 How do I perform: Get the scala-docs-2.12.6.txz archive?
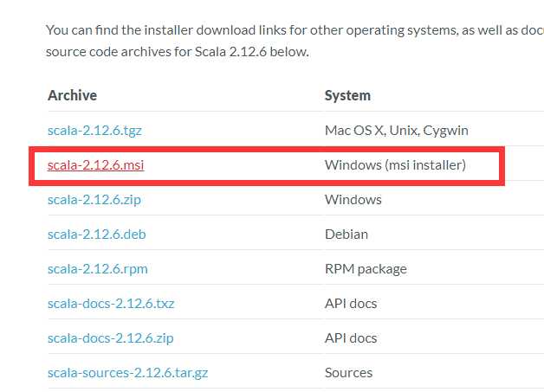point(111,304)
